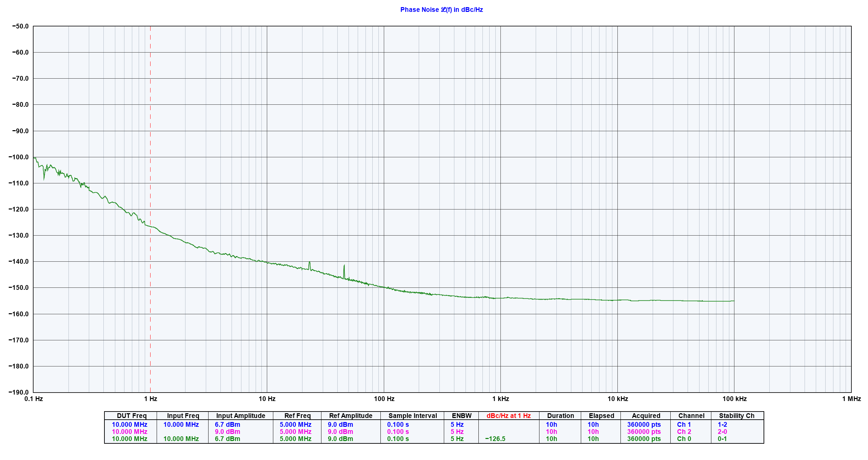Click the magenta '9.0 dBm' input amplitude value
This screenshot has width=868, height=460.
227,432
